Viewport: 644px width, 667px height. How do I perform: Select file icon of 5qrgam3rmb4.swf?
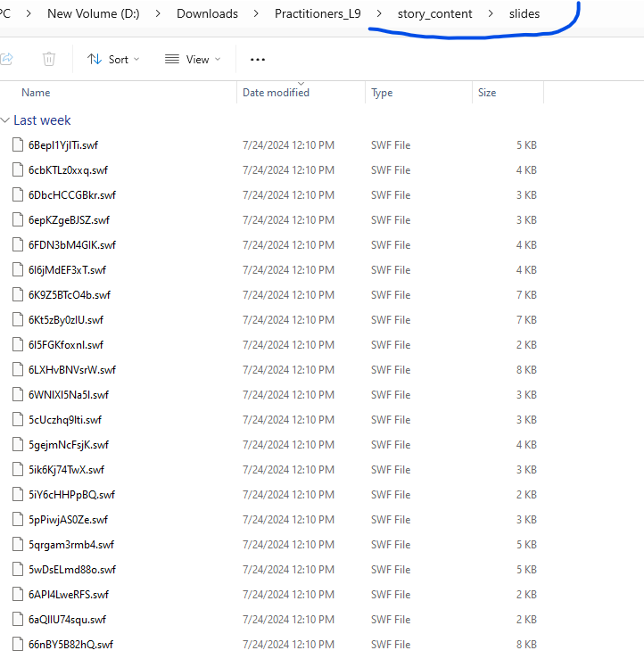click(18, 545)
